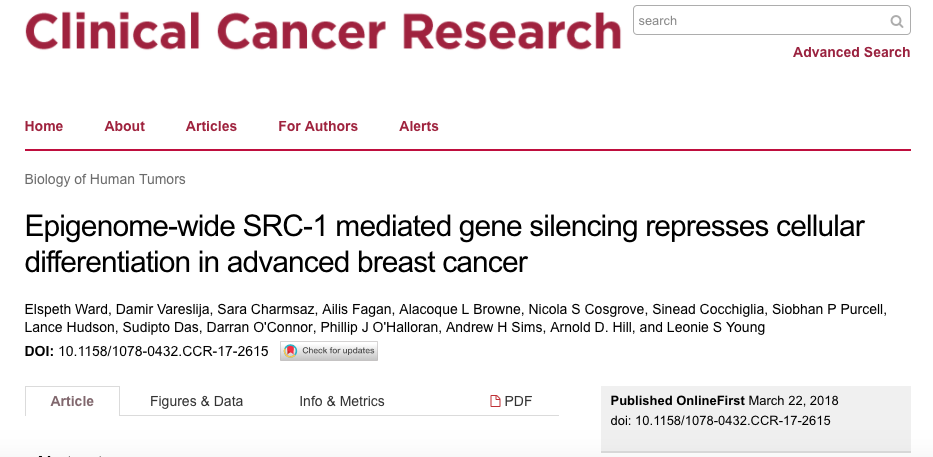The height and width of the screenshot is (457, 933).
Task: Go to the Home menu item
Action: coord(43,126)
